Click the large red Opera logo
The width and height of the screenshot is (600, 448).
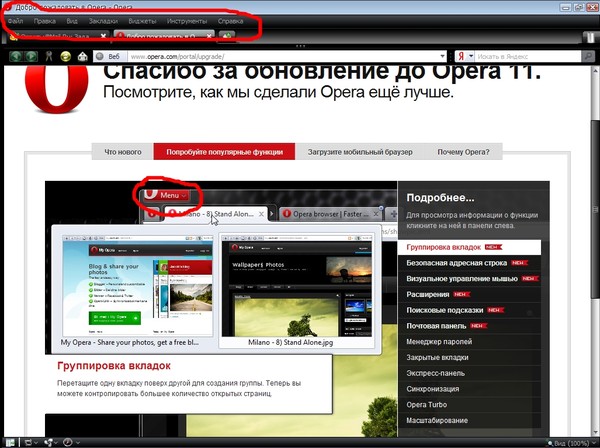point(56,88)
